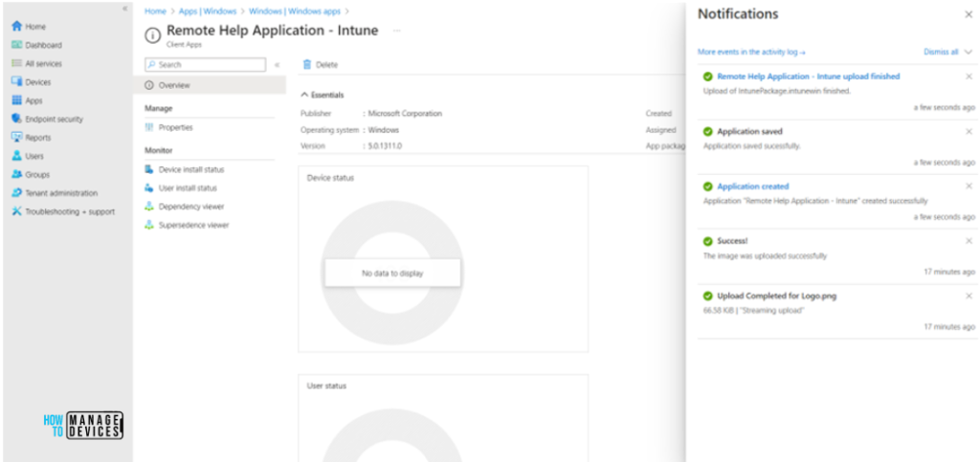980x462 pixels.
Task: Click the Tenant administration icon
Action: (x=17, y=193)
